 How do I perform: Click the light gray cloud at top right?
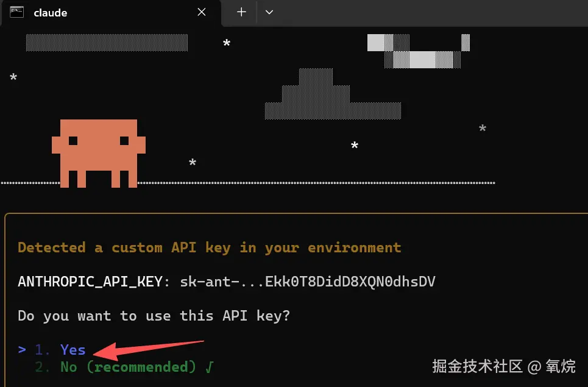pos(419,51)
